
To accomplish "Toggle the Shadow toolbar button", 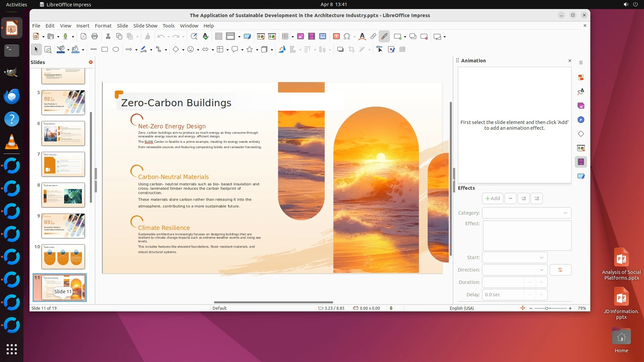I will [x=340, y=50].
